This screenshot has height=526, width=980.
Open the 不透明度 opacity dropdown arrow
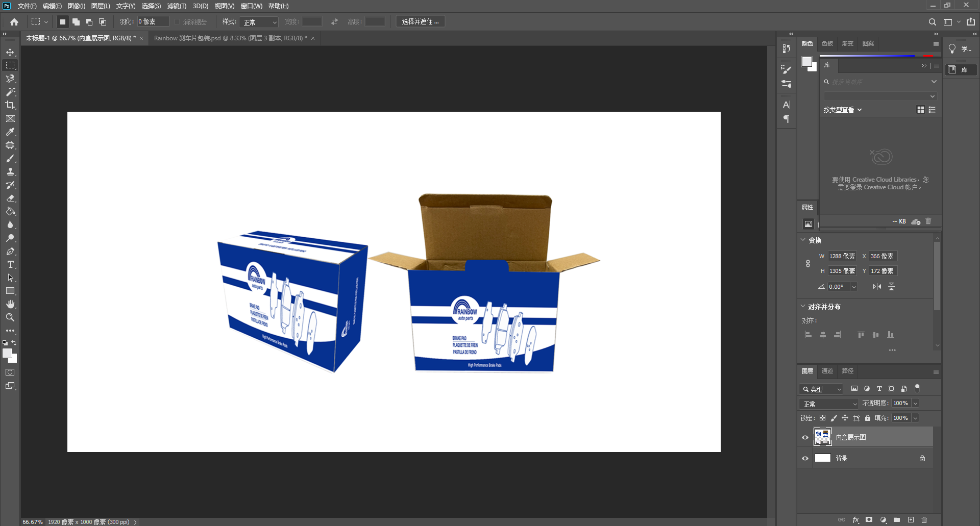click(915, 404)
